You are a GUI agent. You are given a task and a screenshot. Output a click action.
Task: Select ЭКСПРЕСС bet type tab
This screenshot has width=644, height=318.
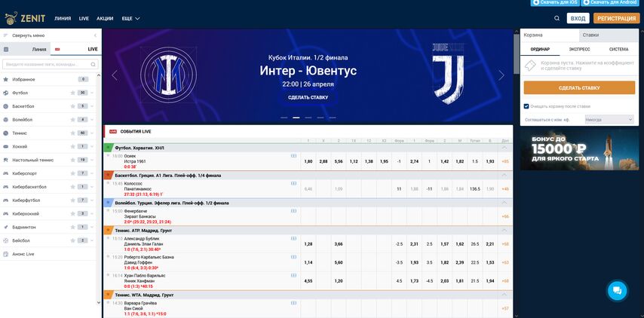pos(579,49)
